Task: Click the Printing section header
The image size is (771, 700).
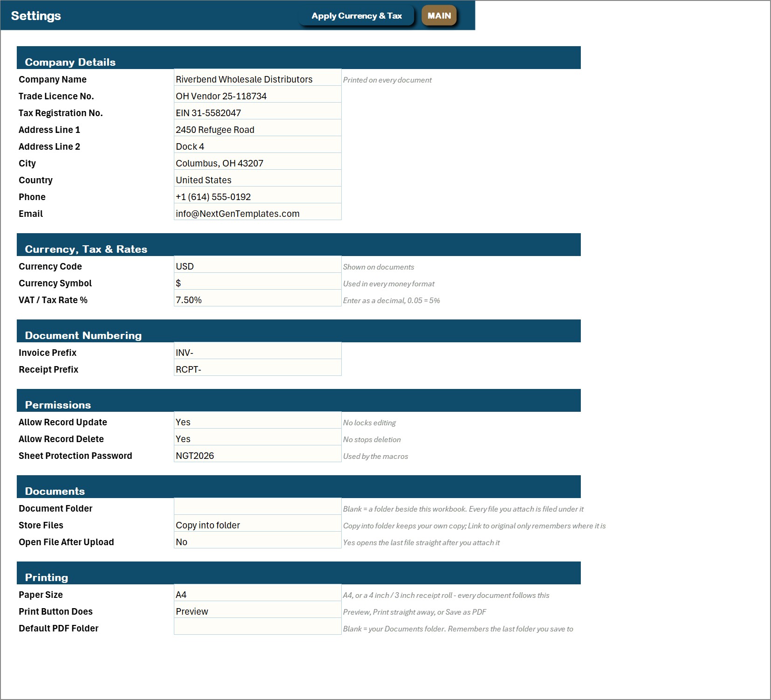Action: [298, 573]
